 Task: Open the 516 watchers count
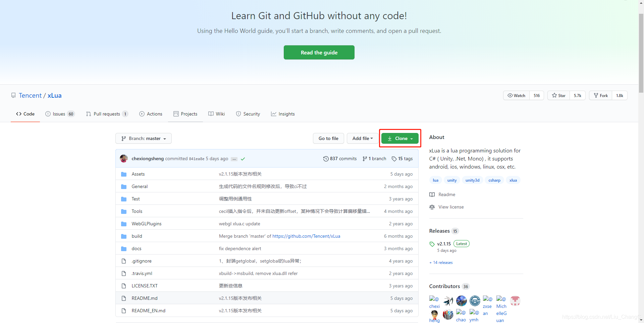pos(537,95)
